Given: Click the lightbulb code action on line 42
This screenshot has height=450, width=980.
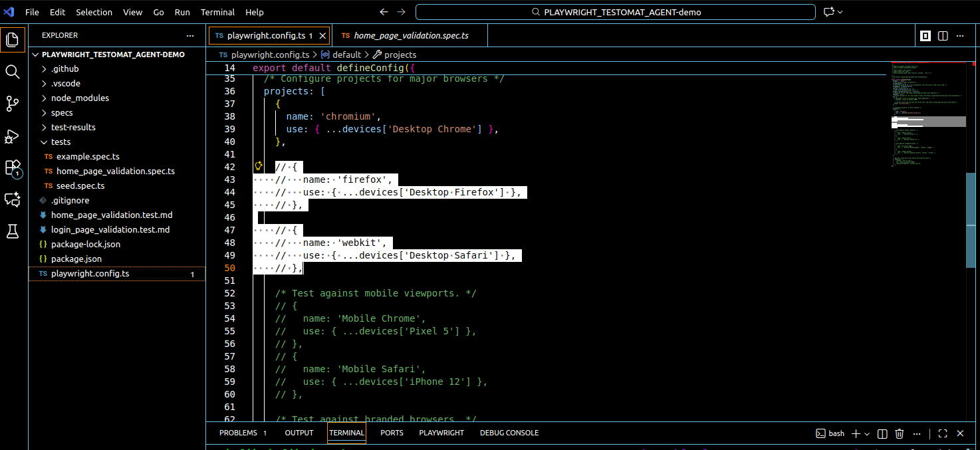Looking at the screenshot, I should (259, 166).
